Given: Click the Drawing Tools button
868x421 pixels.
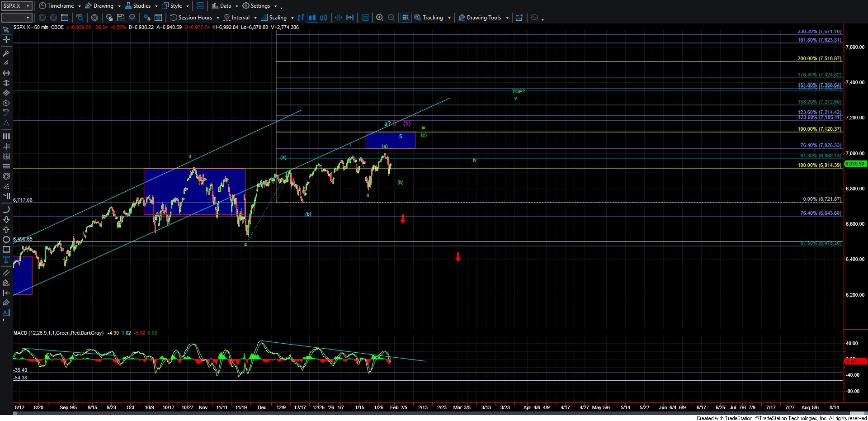Looking at the screenshot, I should coord(483,18).
